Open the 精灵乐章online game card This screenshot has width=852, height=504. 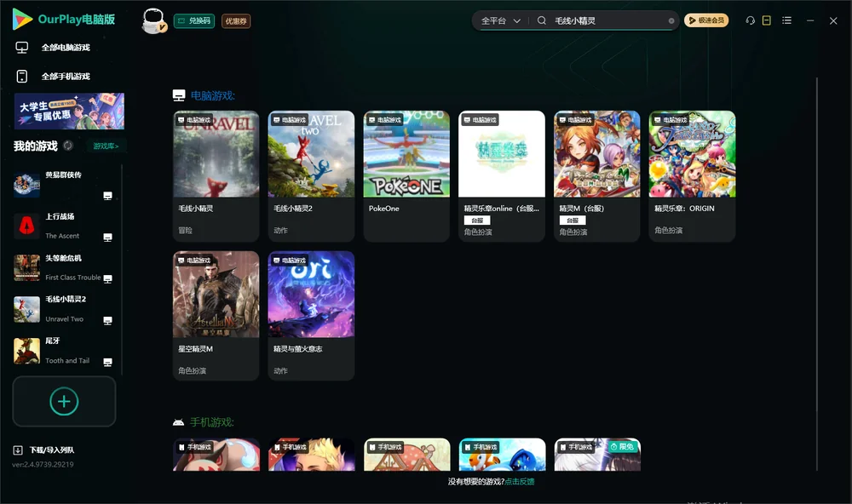coord(502,176)
